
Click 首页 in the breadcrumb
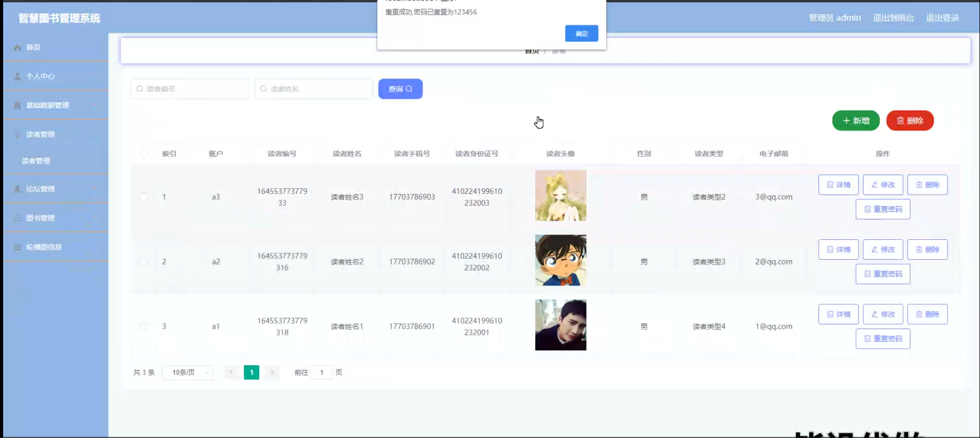pyautogui.click(x=532, y=51)
